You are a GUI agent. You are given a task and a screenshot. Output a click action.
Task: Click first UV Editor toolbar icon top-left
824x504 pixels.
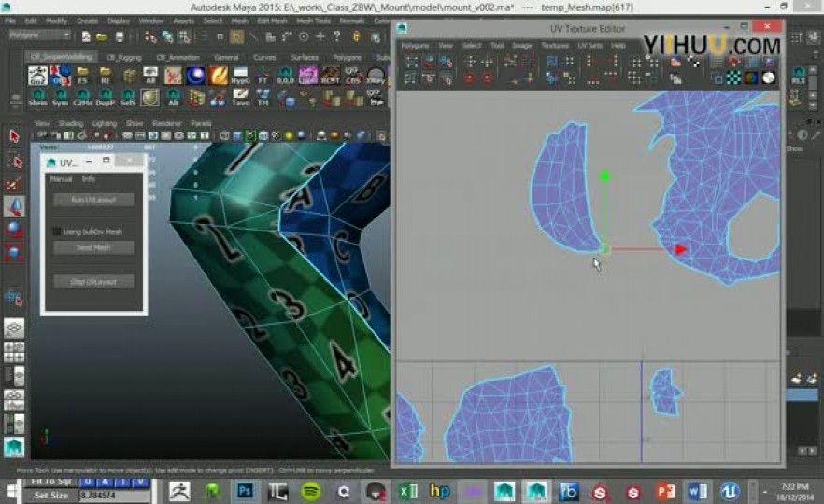411,62
